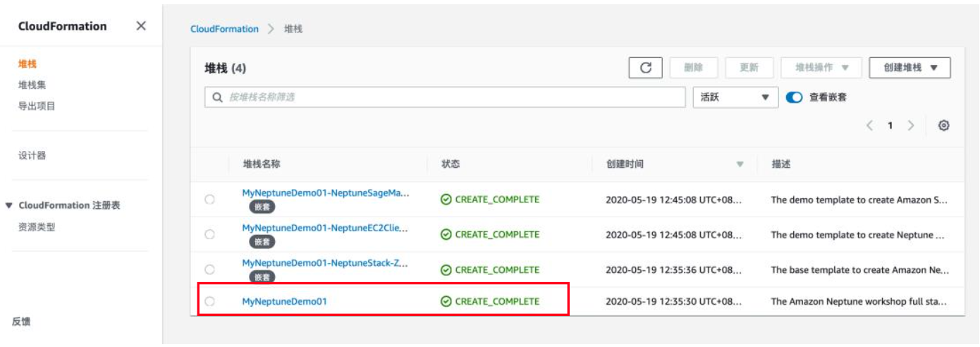Viewport: 980px width, 347px height.
Task: Open the MyNeptuneDemo01-NeptuneStack-Z stack link
Action: [326, 263]
